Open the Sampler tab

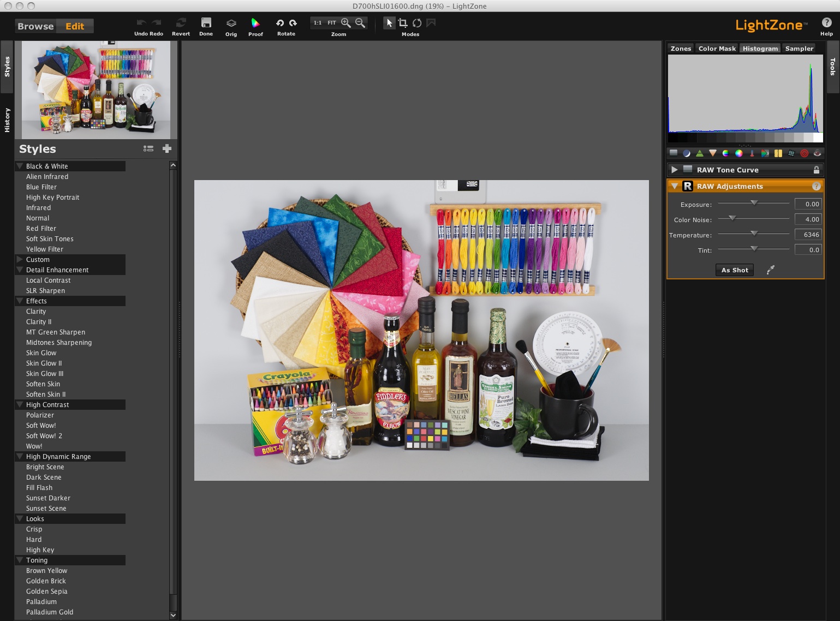[x=799, y=49]
